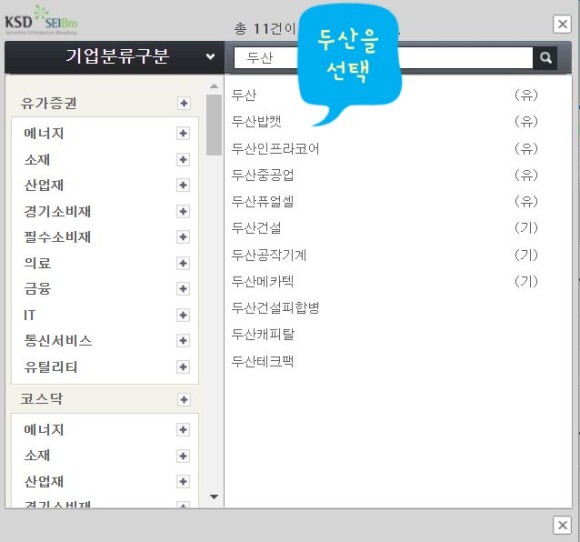Select 에너지 label under 유가증권
Viewport: 580px width, 542px height.
[44, 134]
